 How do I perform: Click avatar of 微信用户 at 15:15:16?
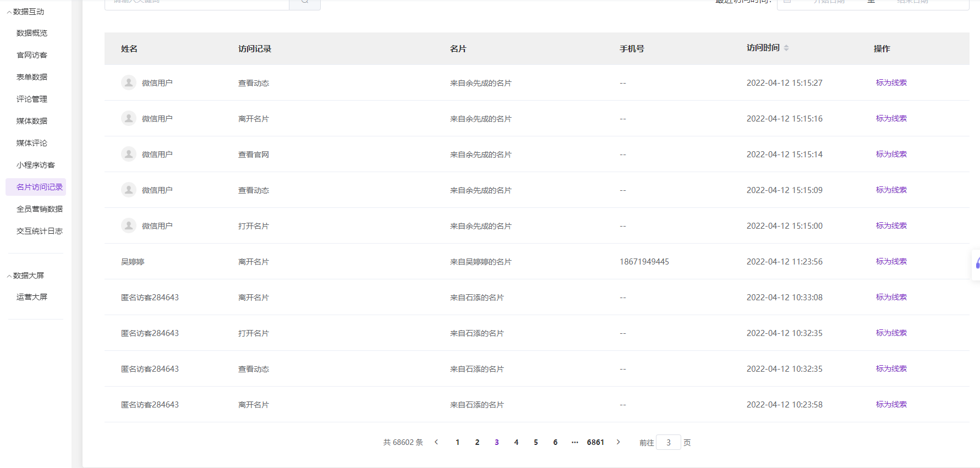click(x=129, y=118)
